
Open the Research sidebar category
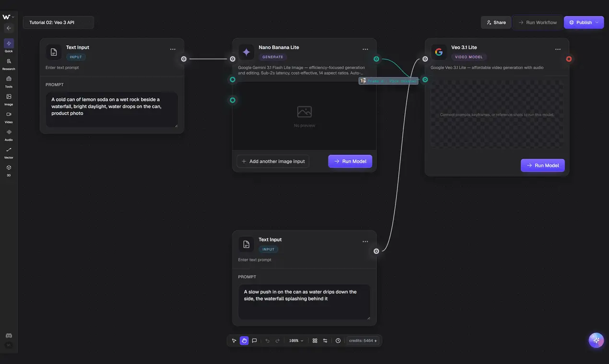point(9,64)
